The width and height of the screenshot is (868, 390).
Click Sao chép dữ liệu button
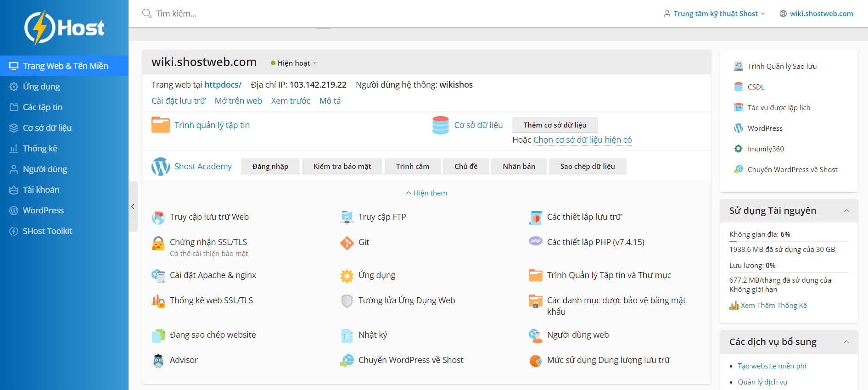point(588,167)
